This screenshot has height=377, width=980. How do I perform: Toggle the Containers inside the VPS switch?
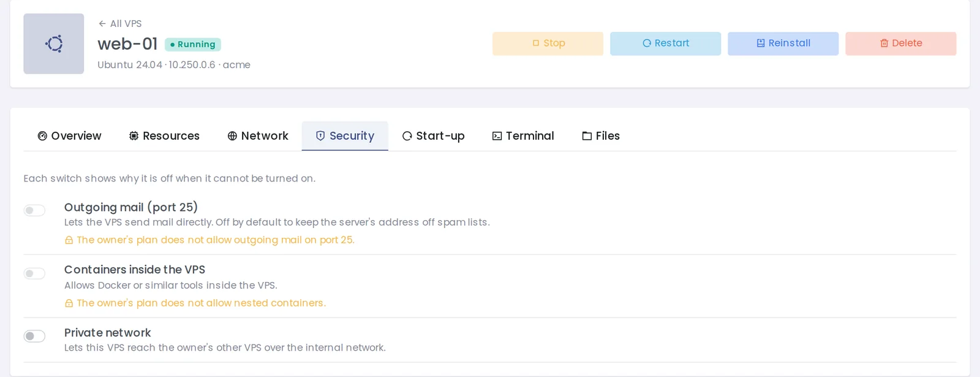34,273
